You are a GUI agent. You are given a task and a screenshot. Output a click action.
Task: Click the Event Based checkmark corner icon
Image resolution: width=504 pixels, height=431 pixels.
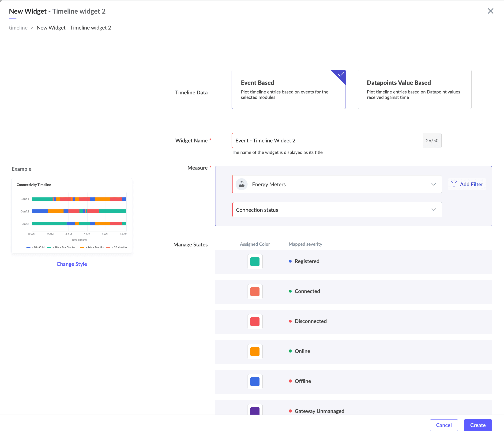tap(341, 75)
